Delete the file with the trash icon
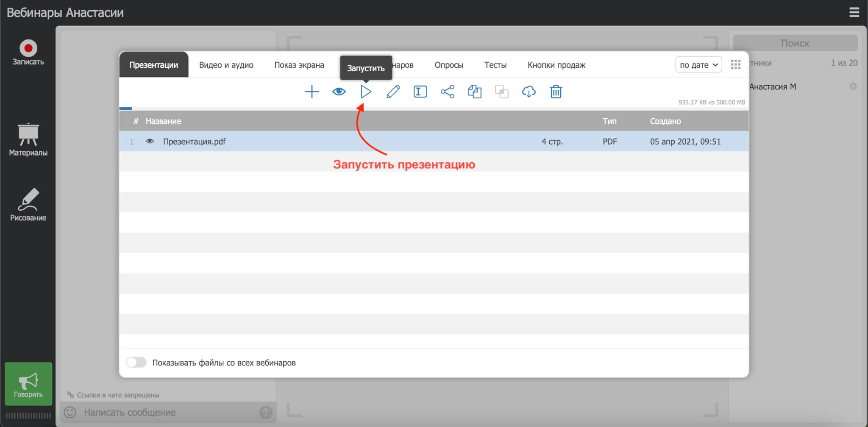Viewport: 868px width, 427px height. pyautogui.click(x=556, y=92)
